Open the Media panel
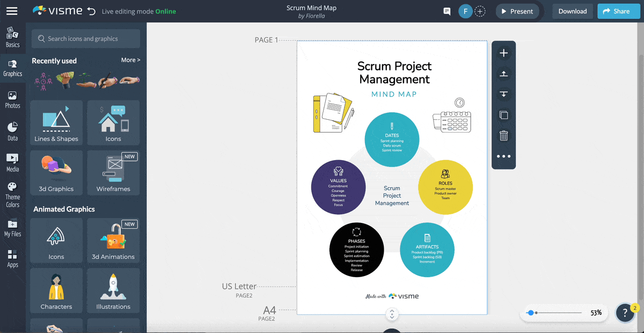This screenshot has height=333, width=644. (x=12, y=162)
